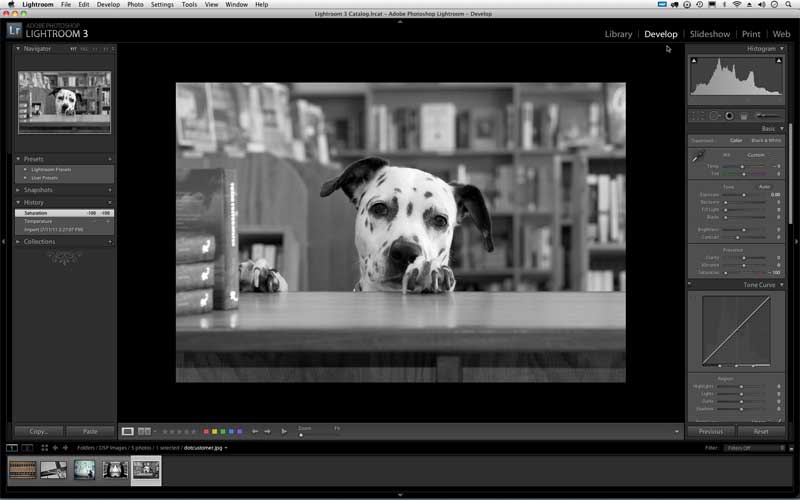Toggle the highlight clipping indicator in Histogram
800x500 pixels.
(x=779, y=60)
